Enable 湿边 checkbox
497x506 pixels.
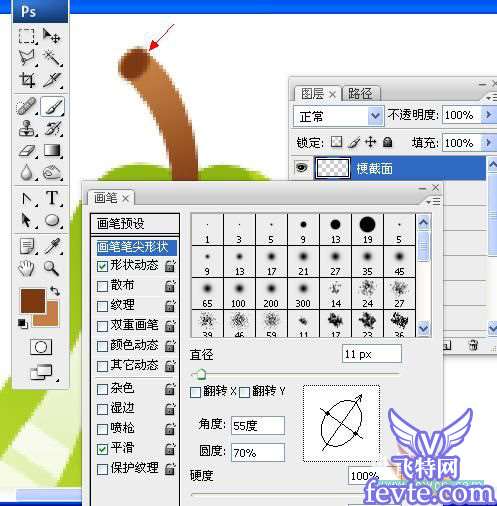[102, 409]
